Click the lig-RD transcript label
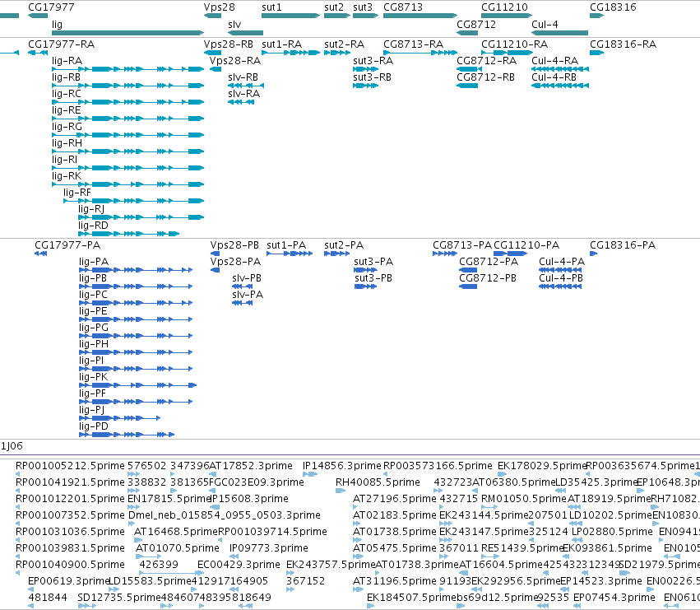The image size is (700, 610). (93, 226)
